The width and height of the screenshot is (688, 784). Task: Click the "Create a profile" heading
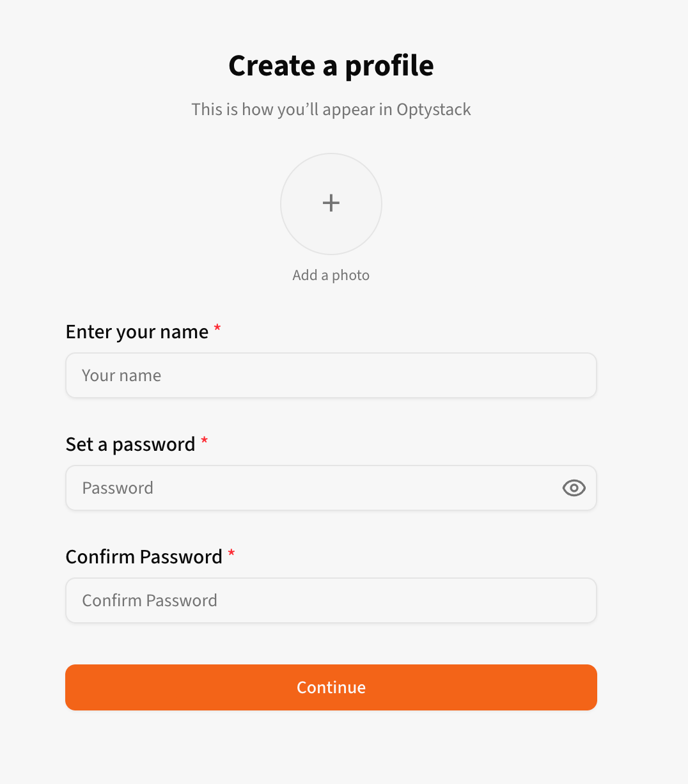click(331, 66)
